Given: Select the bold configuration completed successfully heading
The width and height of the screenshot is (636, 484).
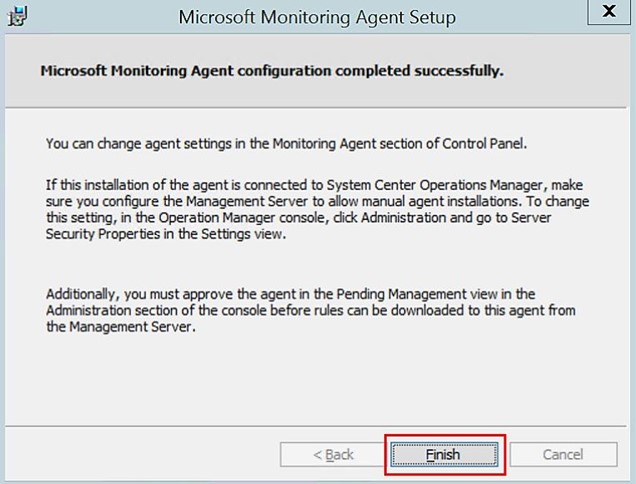Looking at the screenshot, I should click(272, 71).
